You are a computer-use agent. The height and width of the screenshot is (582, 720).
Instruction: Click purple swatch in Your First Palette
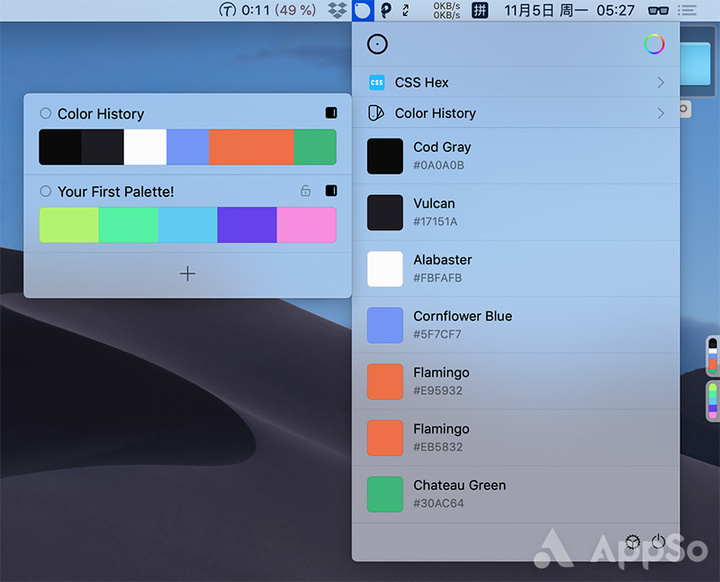[247, 225]
